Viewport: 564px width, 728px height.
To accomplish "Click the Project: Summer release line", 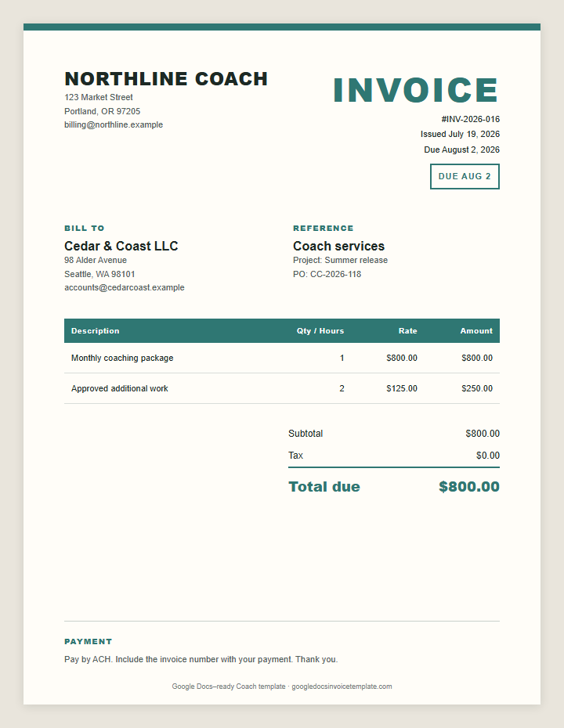I will 340,260.
